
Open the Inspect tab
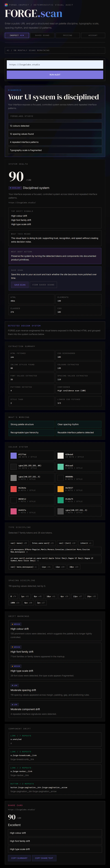(17, 35)
